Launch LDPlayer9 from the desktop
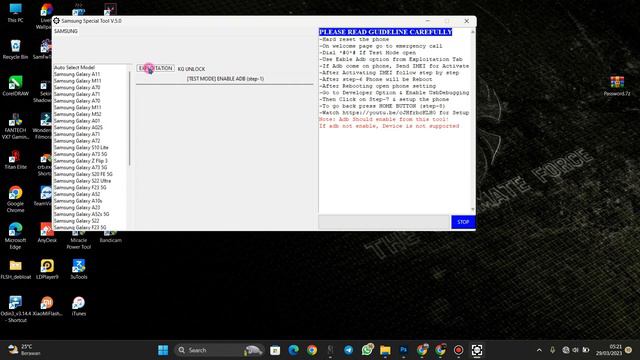Screen dimensions: 640x360 [47, 269]
